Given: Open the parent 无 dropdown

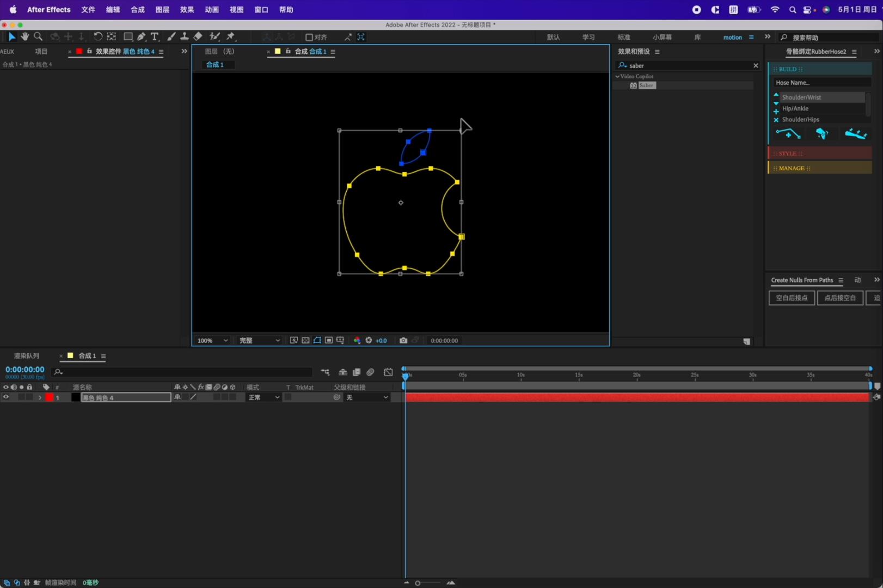Looking at the screenshot, I should [367, 397].
